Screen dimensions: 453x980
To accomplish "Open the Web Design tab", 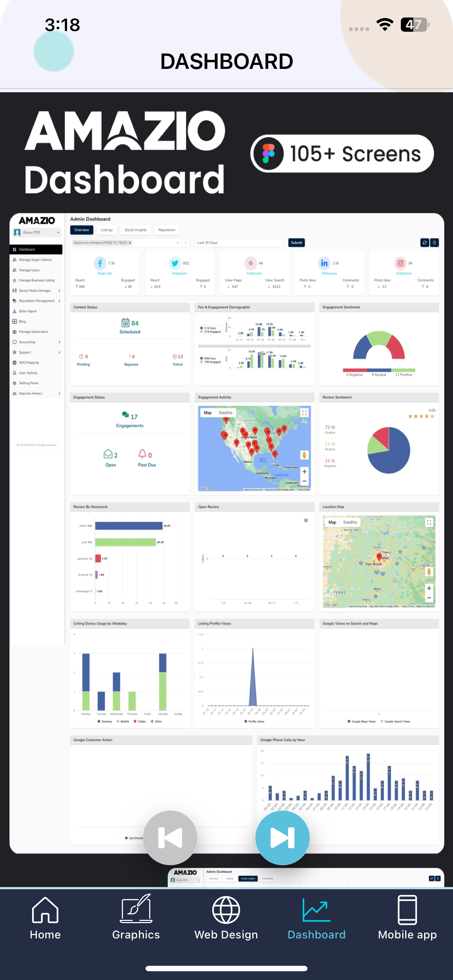I will [x=226, y=918].
